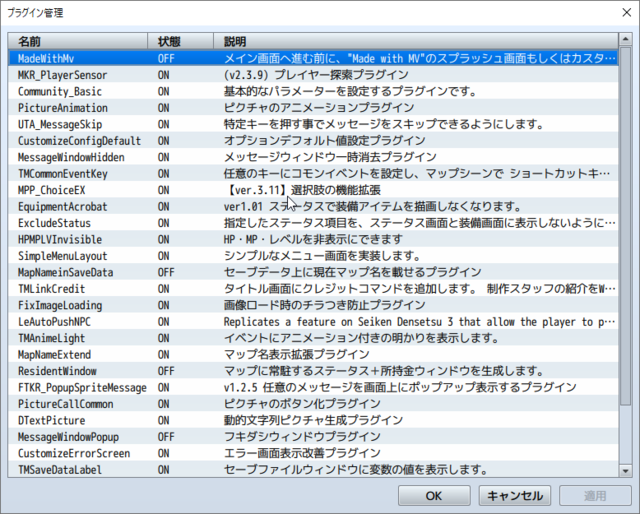640x514 pixels.
Task: Select the TMAnimeLight plugin
Action: (313, 338)
